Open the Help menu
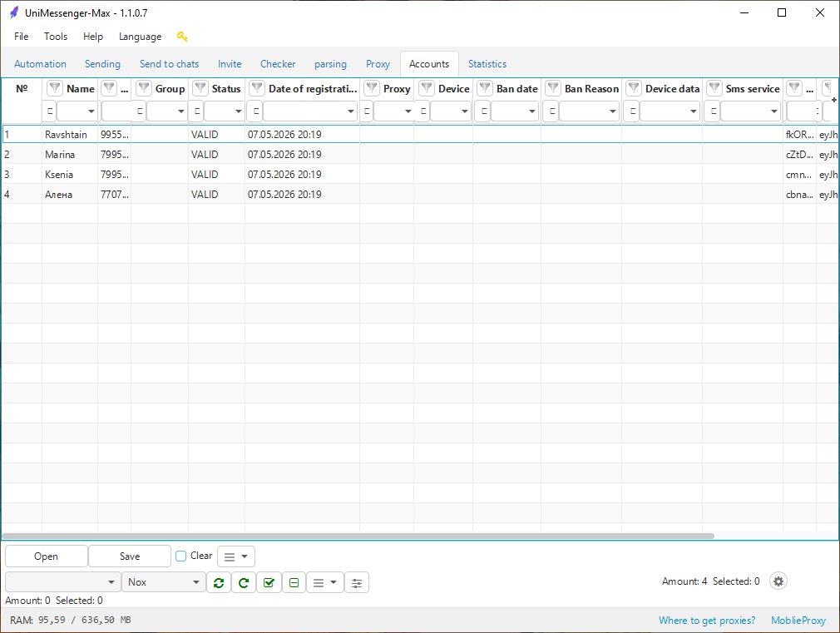 (x=92, y=37)
